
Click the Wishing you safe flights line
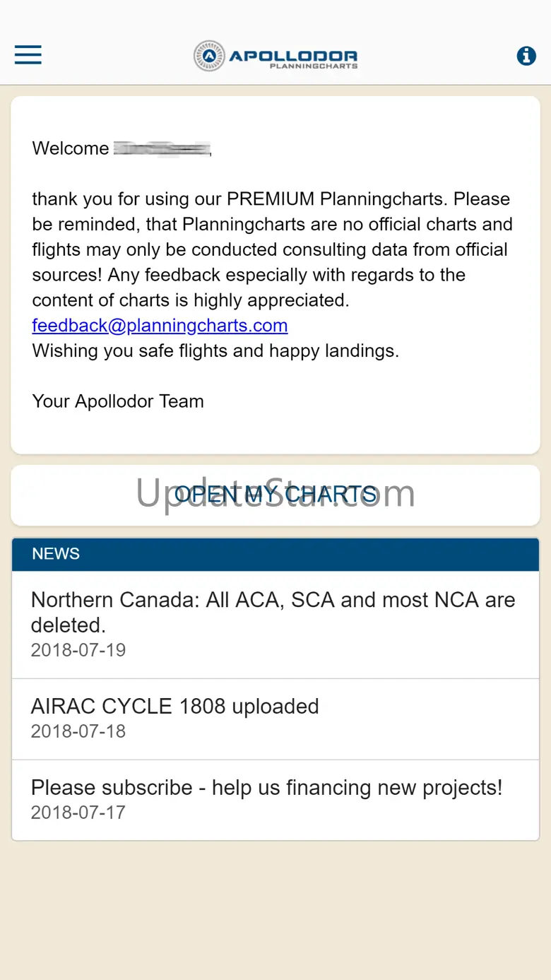click(x=215, y=350)
